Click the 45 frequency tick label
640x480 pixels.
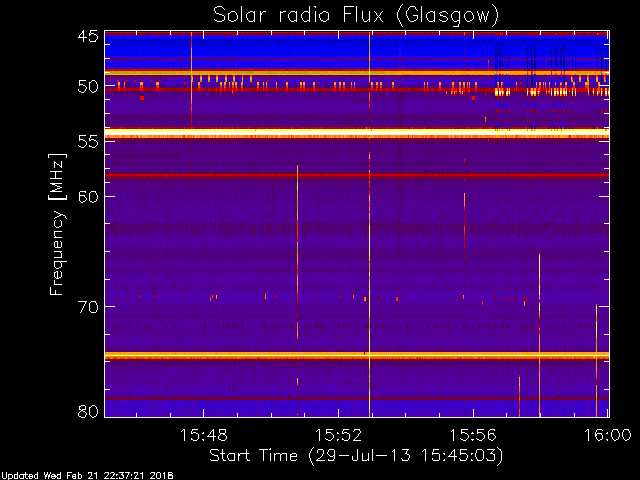[88, 36]
